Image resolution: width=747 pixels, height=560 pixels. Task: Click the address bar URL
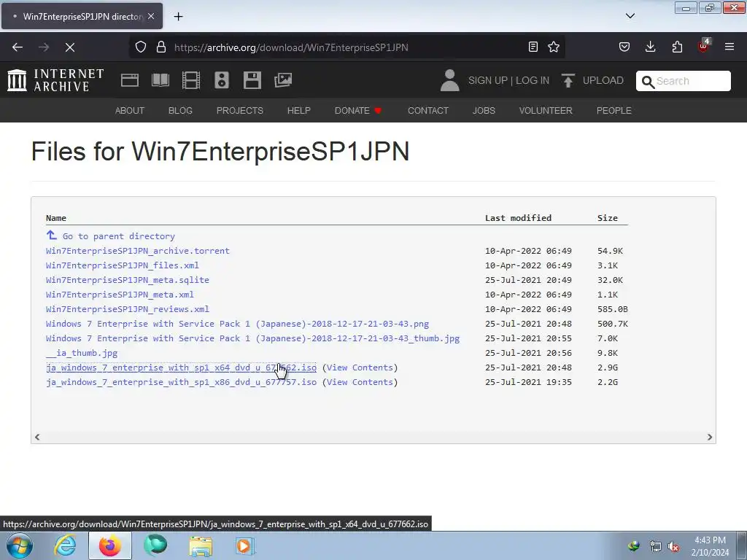point(291,47)
